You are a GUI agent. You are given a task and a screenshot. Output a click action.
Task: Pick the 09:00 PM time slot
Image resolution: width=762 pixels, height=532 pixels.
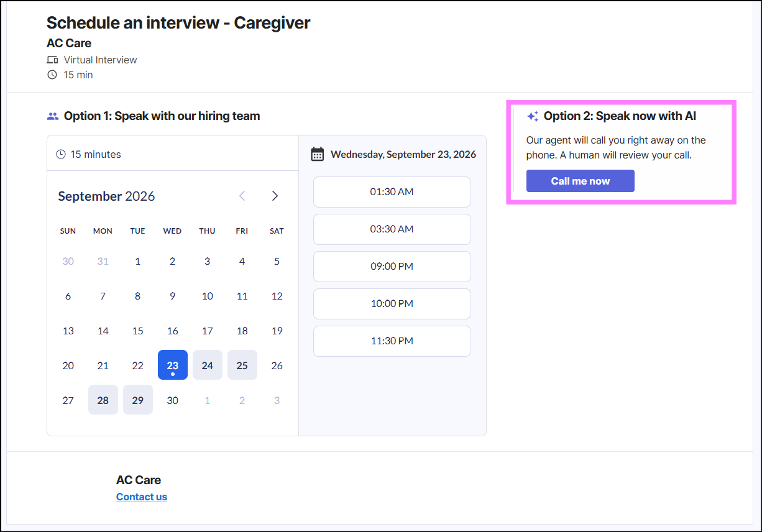click(392, 267)
